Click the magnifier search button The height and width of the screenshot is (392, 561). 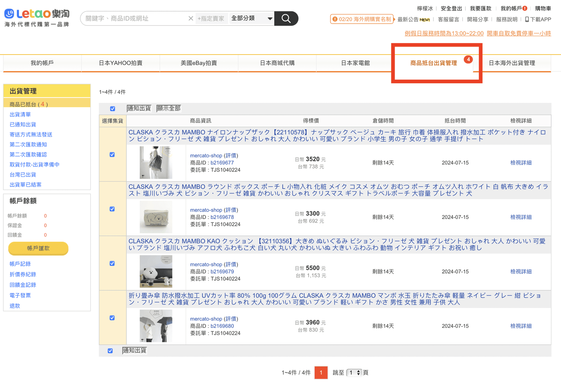point(286,18)
